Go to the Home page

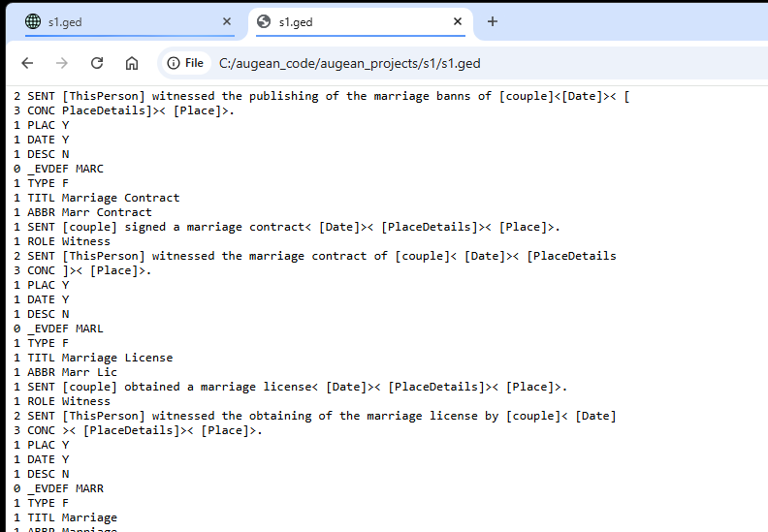click(x=132, y=63)
